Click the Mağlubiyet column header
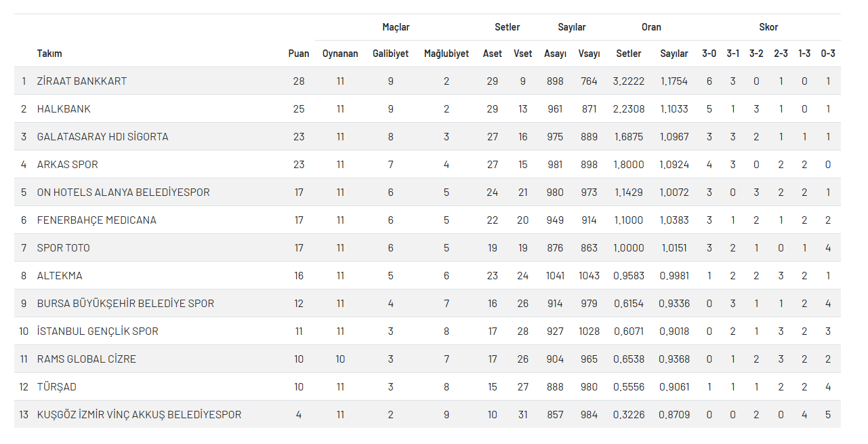This screenshot has width=868, height=444. (446, 54)
